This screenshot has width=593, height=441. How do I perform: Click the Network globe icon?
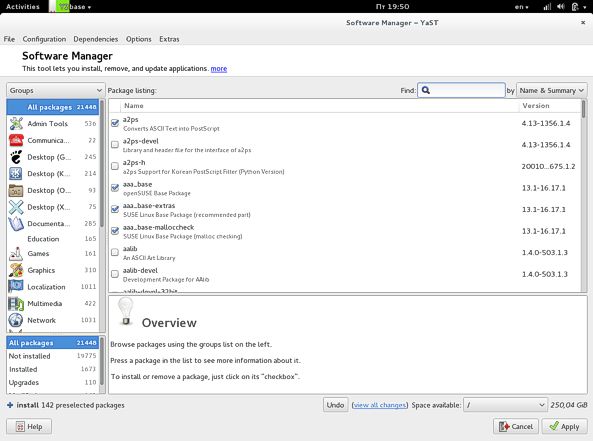pos(16,320)
